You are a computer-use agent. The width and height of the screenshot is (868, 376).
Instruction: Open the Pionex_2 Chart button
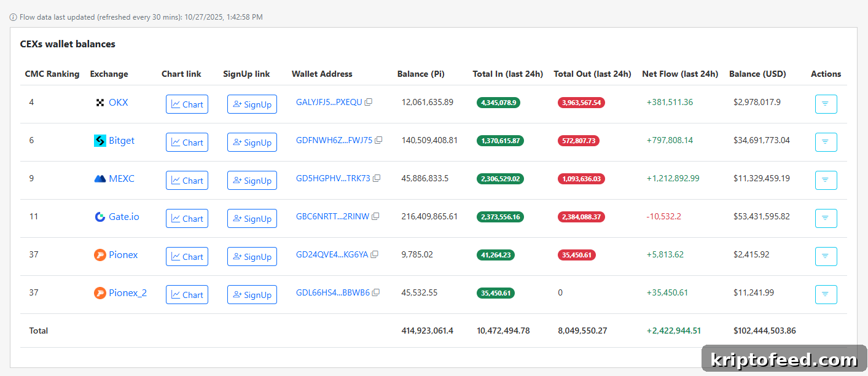(x=187, y=295)
